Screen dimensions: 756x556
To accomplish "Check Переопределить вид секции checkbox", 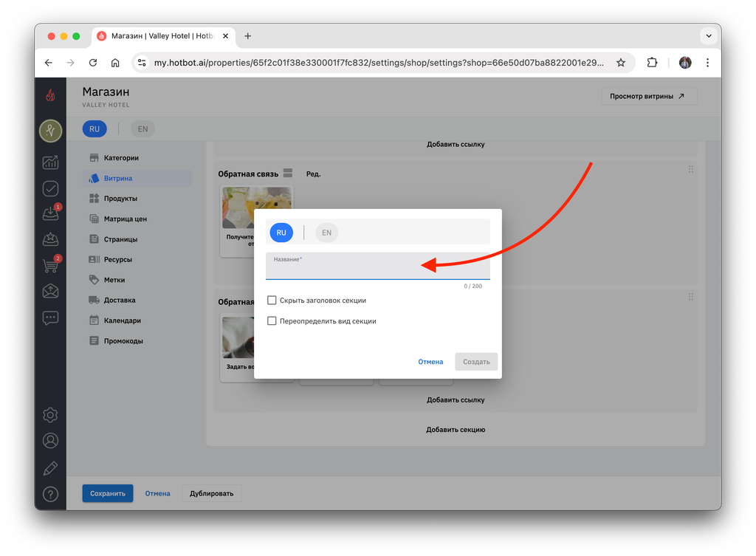I will pos(272,321).
